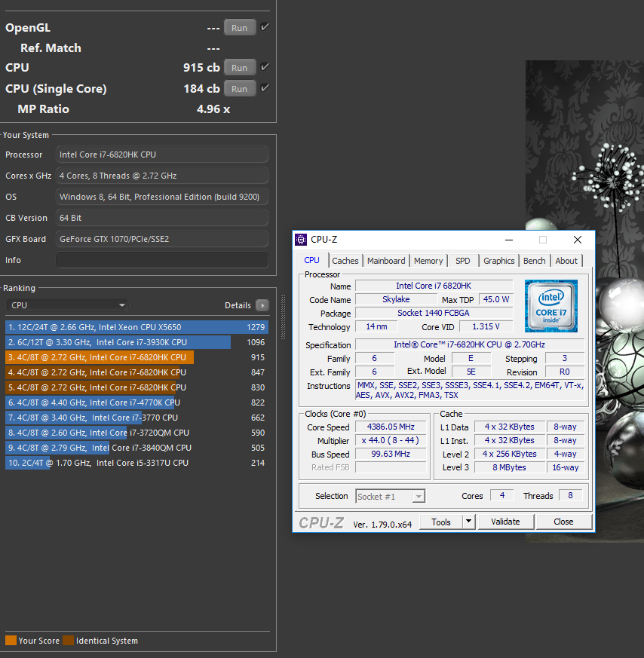
Task: Open the Socket #1 selection dropdown
Action: [390, 497]
